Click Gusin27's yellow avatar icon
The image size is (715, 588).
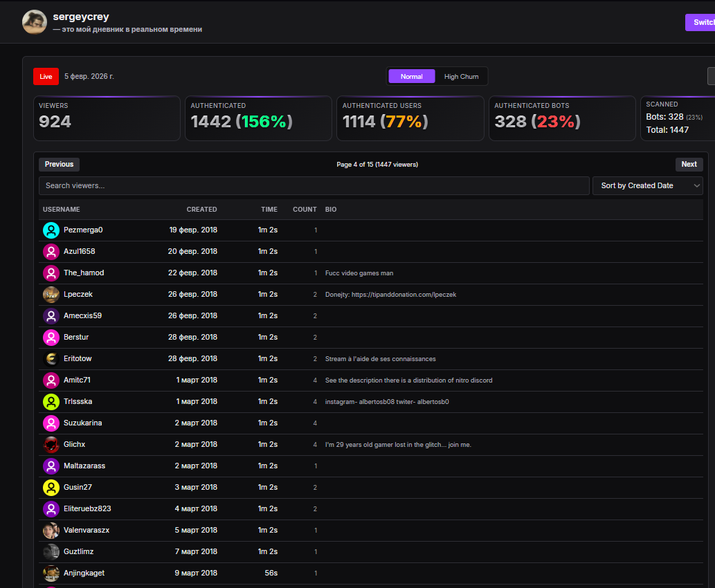(x=51, y=488)
